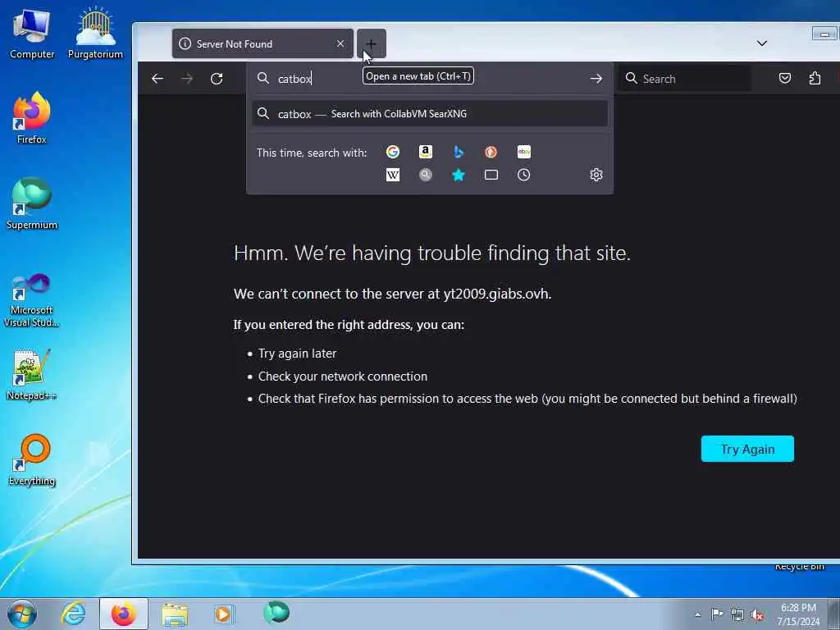Reload the current page

point(217,79)
